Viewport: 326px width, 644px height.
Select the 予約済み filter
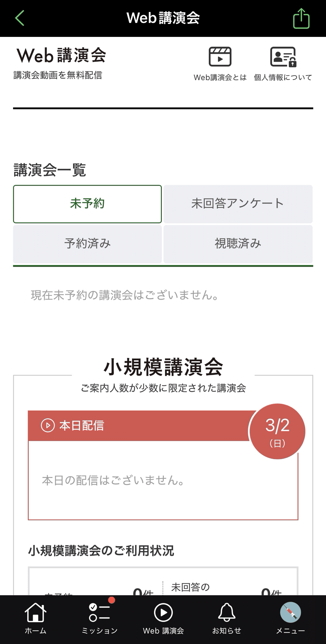coord(87,244)
